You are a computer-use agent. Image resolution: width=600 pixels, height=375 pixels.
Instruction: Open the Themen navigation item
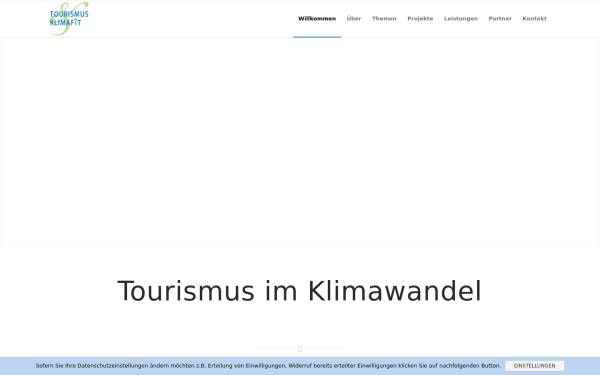[x=384, y=19]
